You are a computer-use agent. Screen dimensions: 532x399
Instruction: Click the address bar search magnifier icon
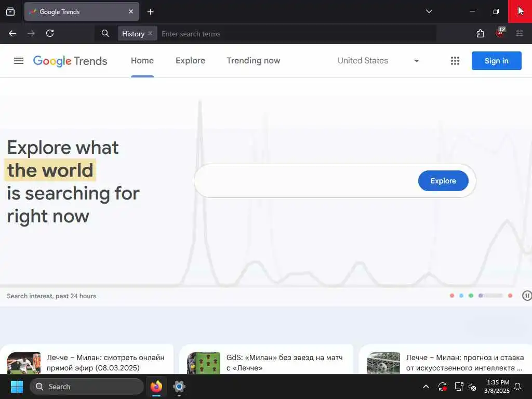105,33
